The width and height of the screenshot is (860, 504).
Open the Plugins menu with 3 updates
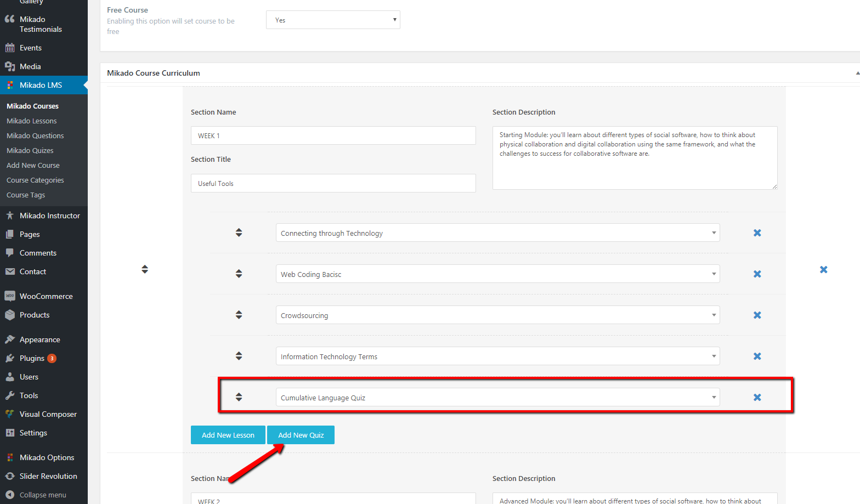tap(44, 358)
